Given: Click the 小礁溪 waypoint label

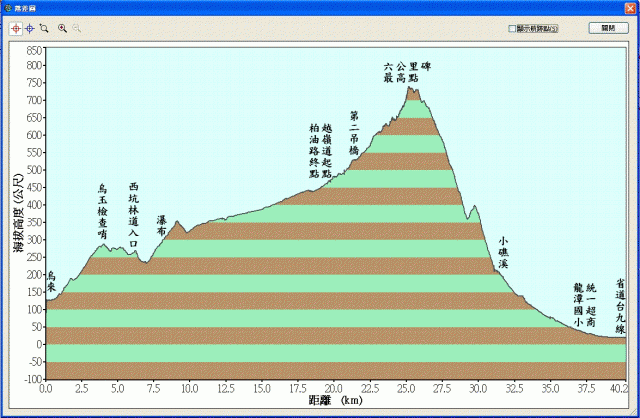Looking at the screenshot, I should 503,253.
